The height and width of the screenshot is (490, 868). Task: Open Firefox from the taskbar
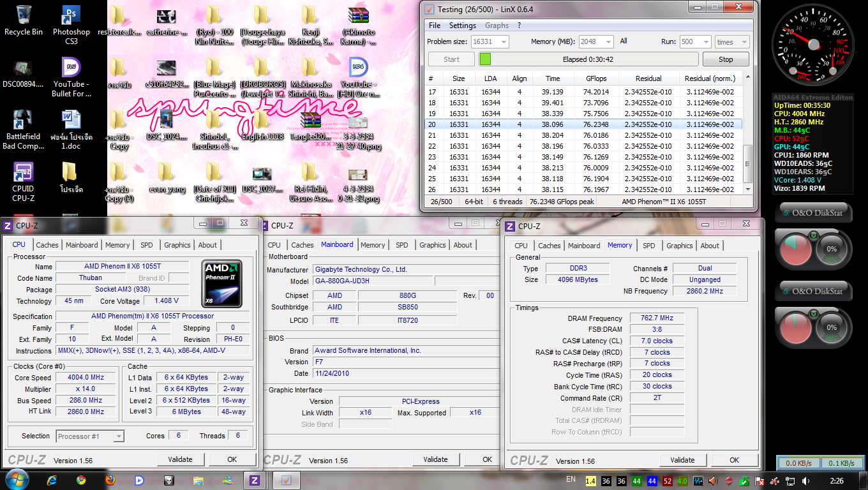point(111,480)
